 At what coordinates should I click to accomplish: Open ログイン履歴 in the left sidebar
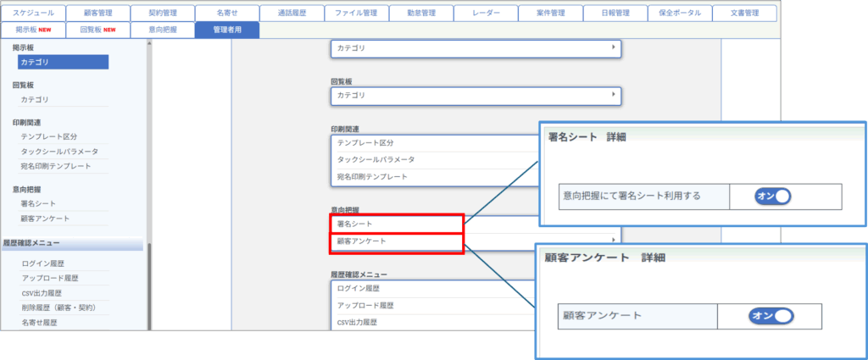pos(46,264)
